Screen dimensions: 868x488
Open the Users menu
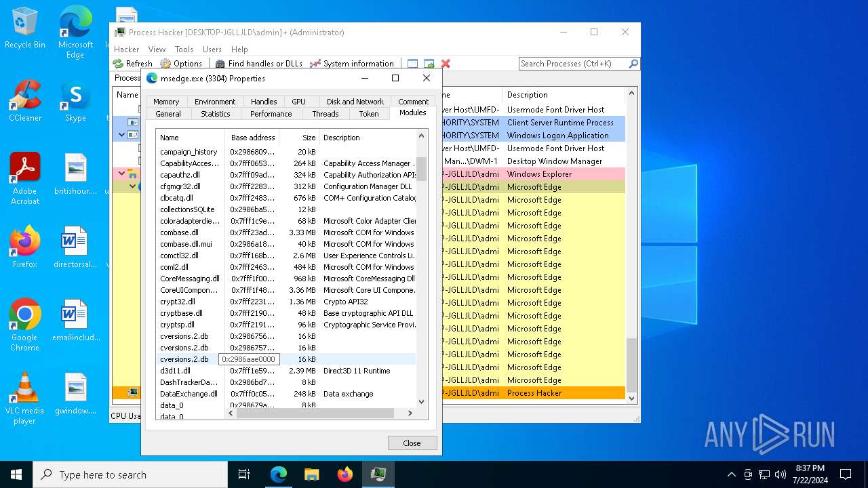212,49
